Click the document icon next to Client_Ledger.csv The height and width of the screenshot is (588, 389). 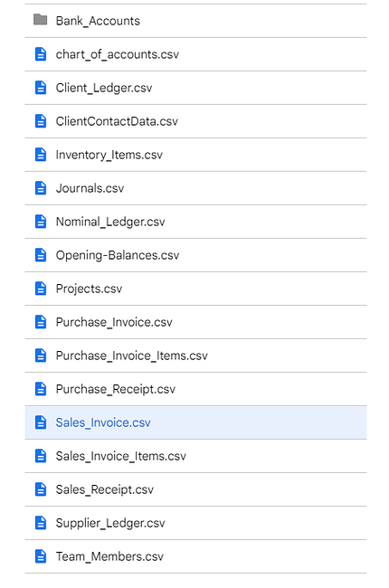coord(41,88)
